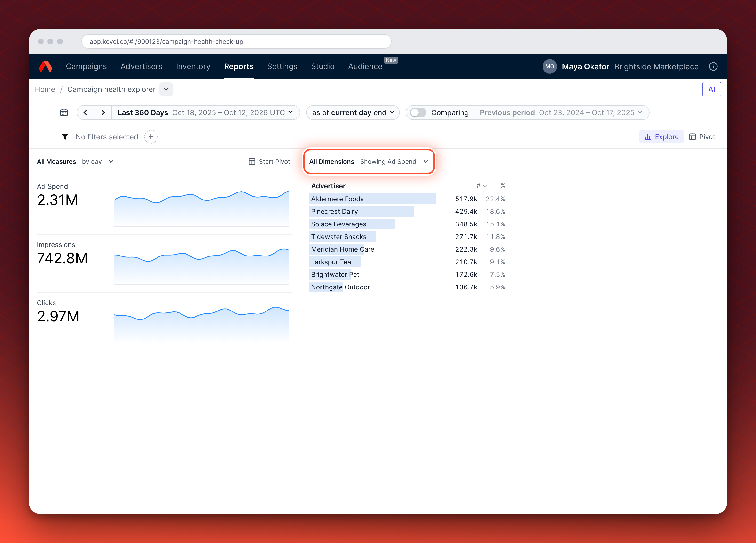Expand All Measures by day dropdown
This screenshot has height=543, width=756.
point(75,162)
